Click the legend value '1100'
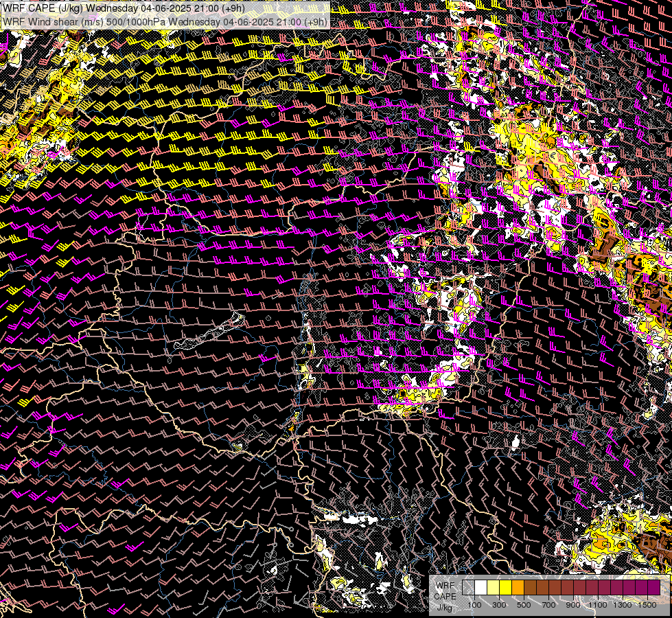The height and width of the screenshot is (618, 672). click(597, 605)
